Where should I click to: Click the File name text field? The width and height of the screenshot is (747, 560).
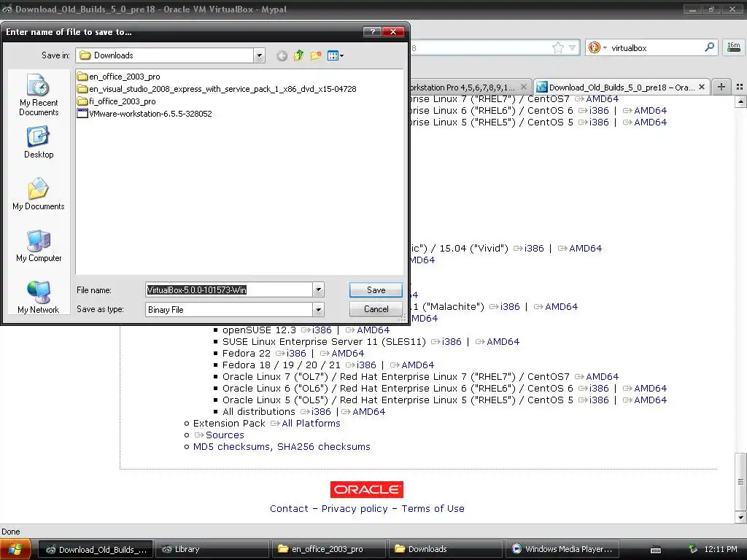click(228, 290)
